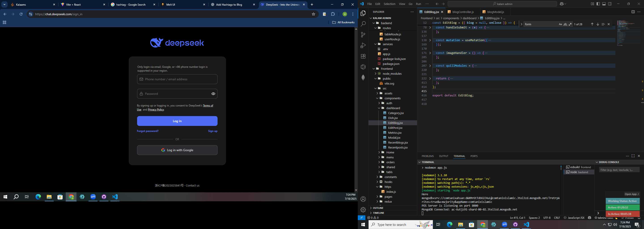Open the Source Control view in activity bar
The width and height of the screenshot is (644, 229).
coord(363,35)
